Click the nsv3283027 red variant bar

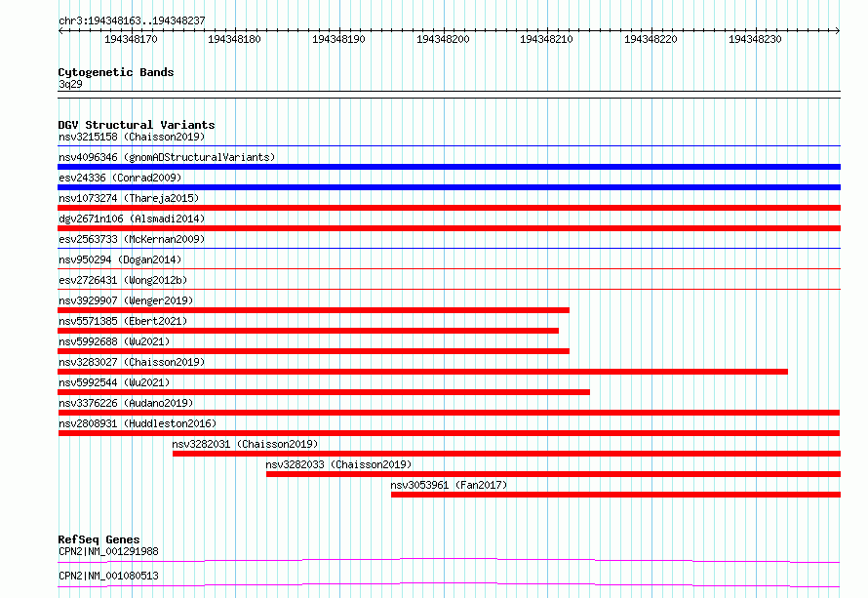(423, 372)
